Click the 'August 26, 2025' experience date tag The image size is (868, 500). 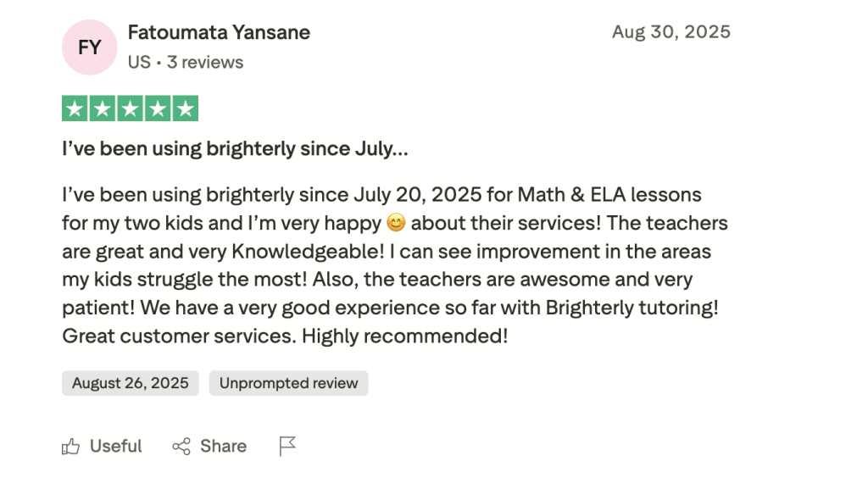click(130, 383)
